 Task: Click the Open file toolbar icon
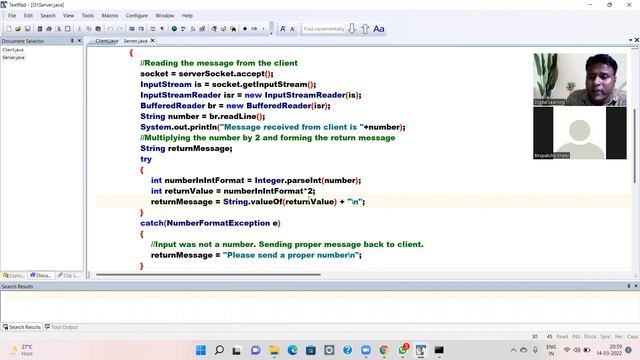click(18, 29)
